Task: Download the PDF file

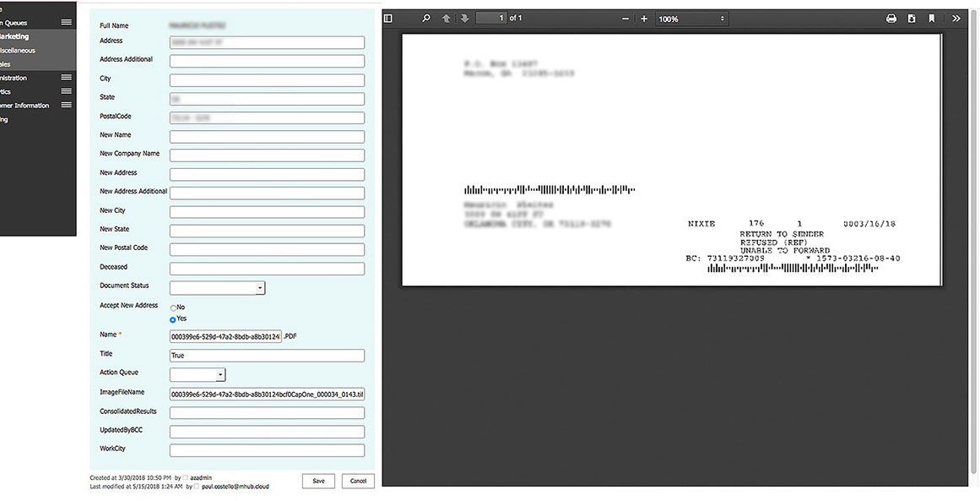Action: click(x=912, y=19)
